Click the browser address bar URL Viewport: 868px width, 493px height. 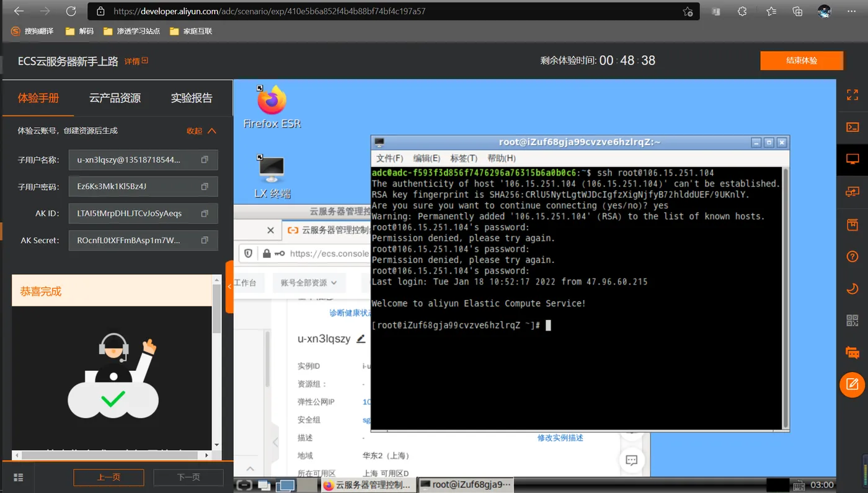(x=269, y=11)
